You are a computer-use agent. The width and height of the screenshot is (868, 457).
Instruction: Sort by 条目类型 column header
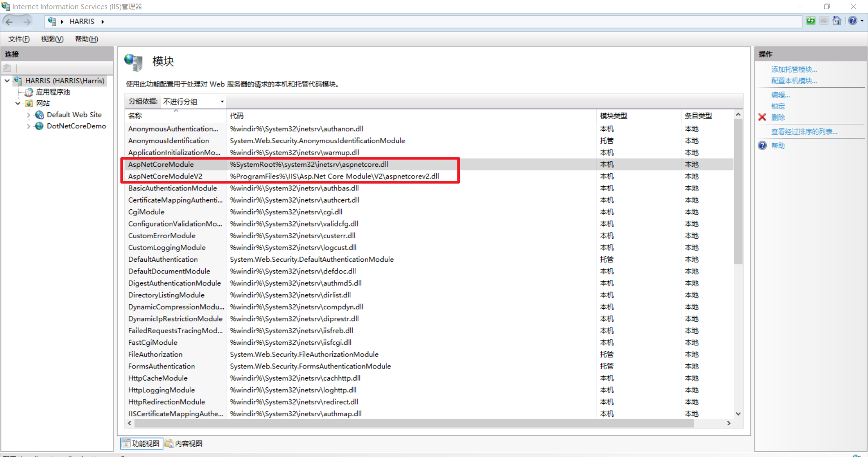point(707,116)
